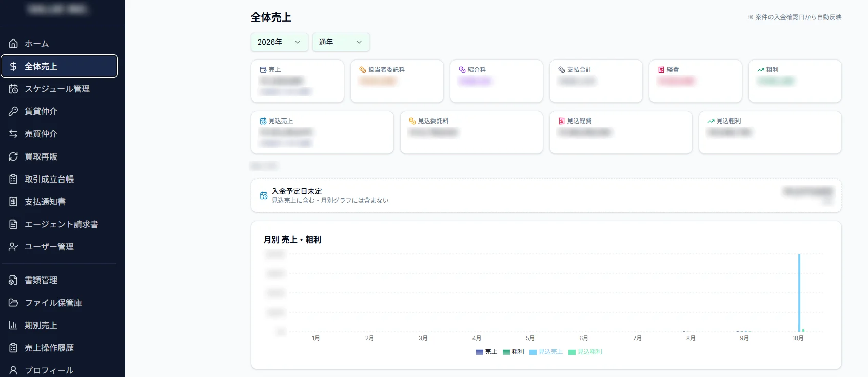Click the clipboard icon for 取引成立台帳
Image resolution: width=868 pixels, height=377 pixels.
pos(13,179)
